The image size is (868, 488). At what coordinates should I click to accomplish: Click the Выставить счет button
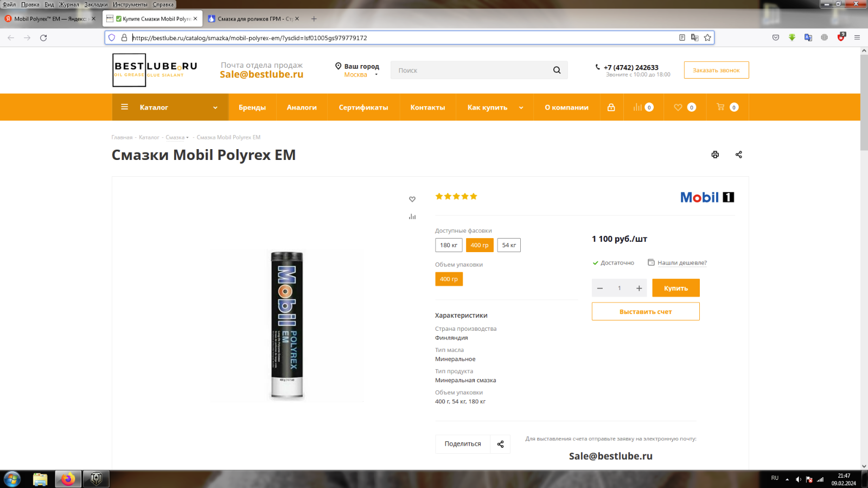[646, 312]
